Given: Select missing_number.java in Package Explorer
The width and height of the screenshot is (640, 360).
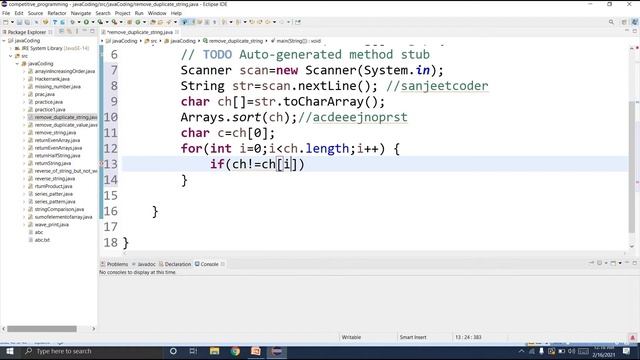Looking at the screenshot, I should click(x=58, y=87).
